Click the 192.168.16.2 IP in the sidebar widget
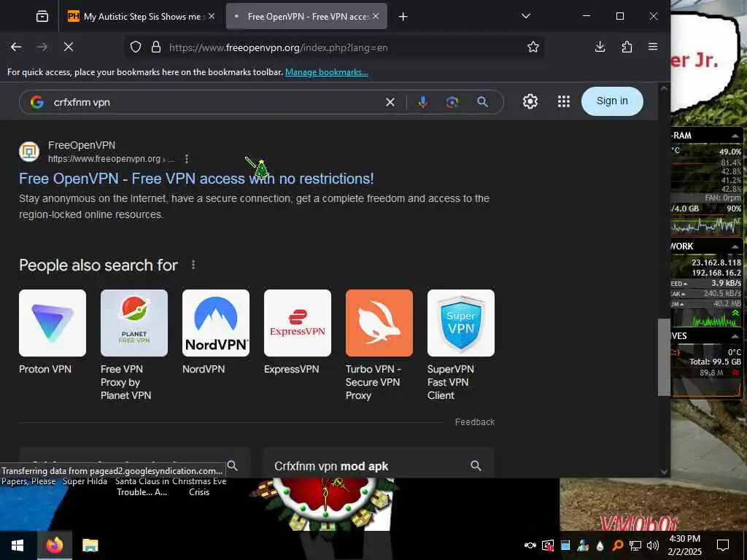Image resolution: width=747 pixels, height=560 pixels. click(x=716, y=273)
